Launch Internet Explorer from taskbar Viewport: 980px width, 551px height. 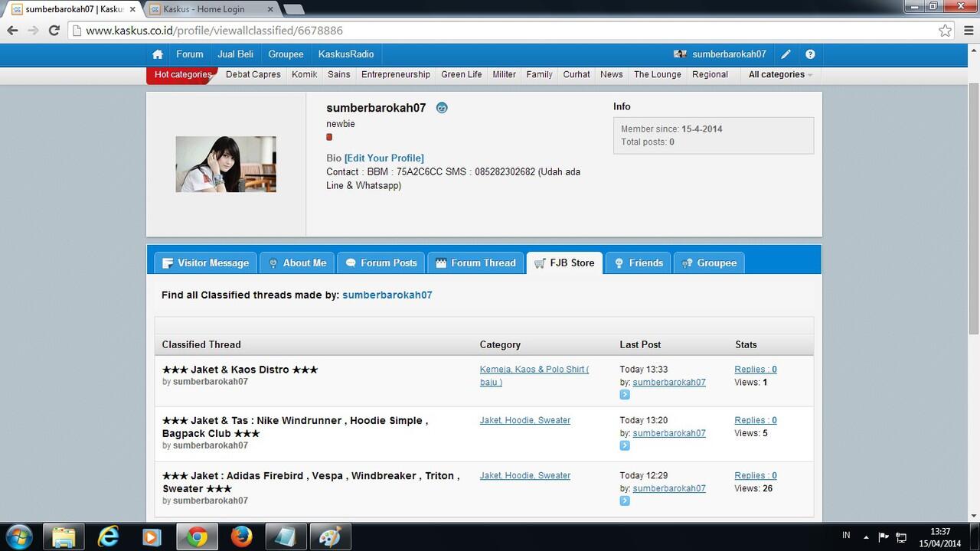tap(109, 537)
